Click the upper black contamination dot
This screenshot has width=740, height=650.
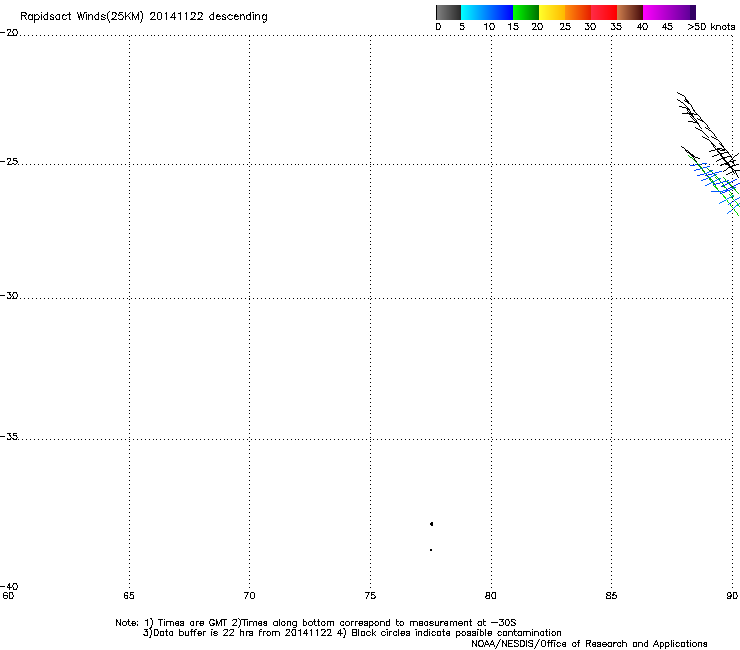coord(431,524)
